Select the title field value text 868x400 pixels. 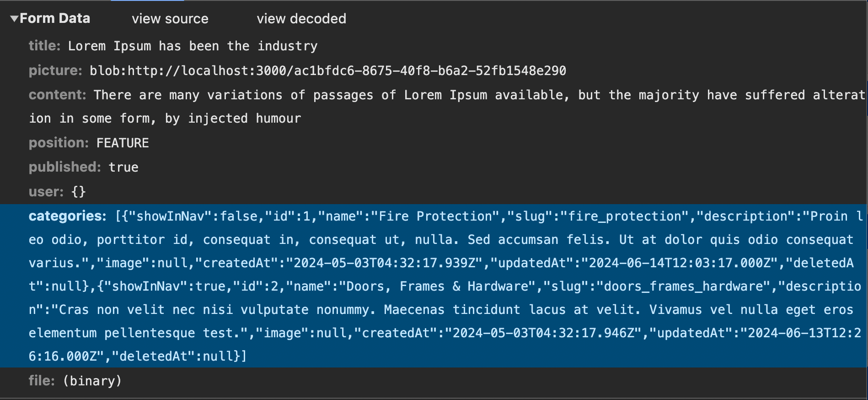192,46
